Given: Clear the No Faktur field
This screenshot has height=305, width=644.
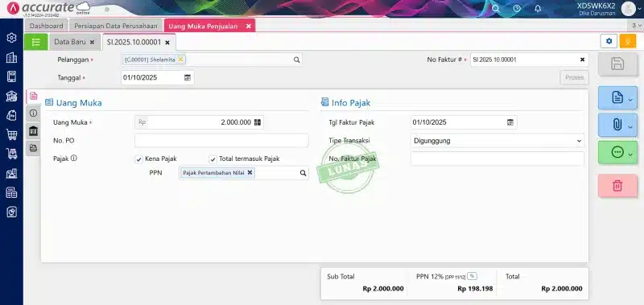Looking at the screenshot, I should pyautogui.click(x=582, y=60).
